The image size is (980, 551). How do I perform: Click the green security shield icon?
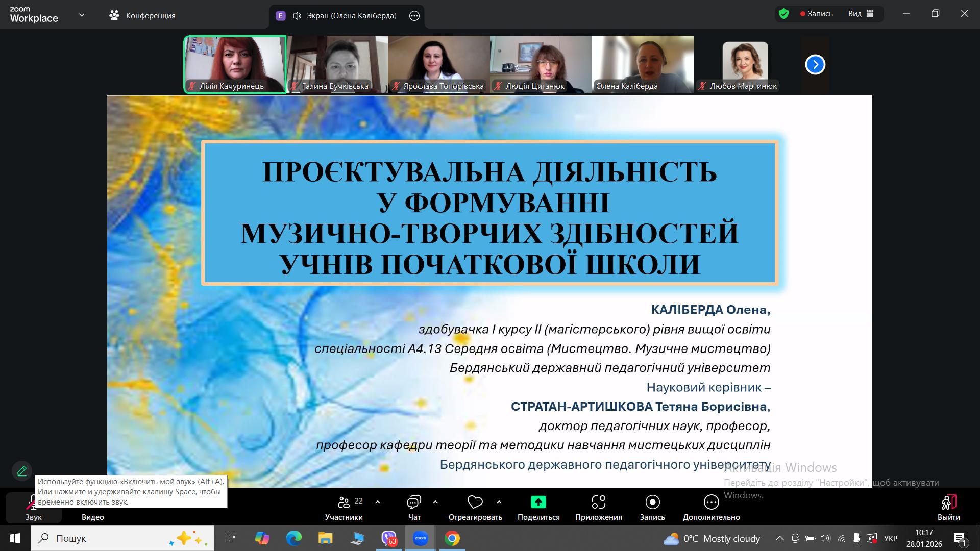pyautogui.click(x=784, y=14)
